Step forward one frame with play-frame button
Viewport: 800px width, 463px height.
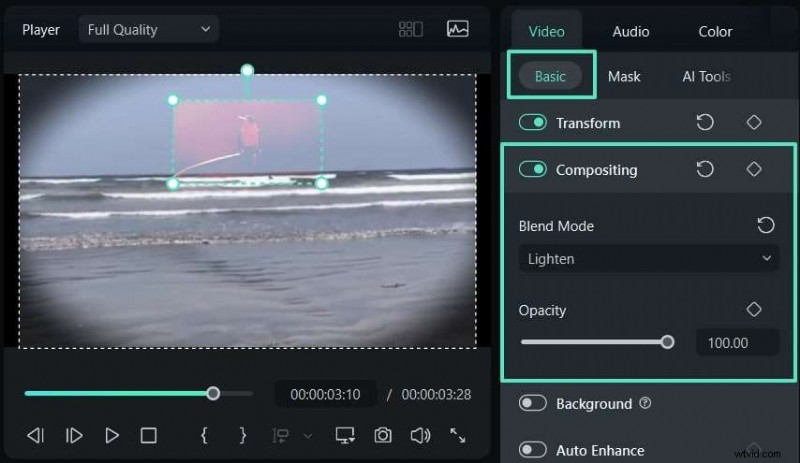(x=74, y=435)
